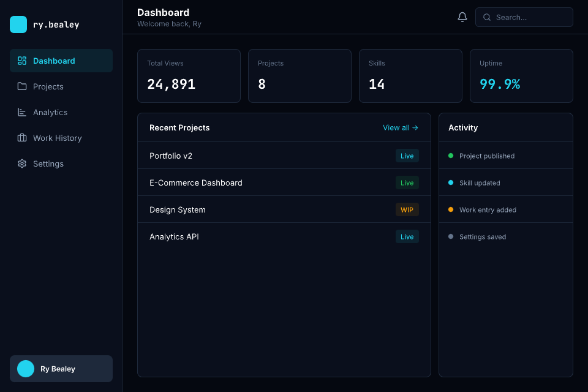Click the ry.bealey logo square
Viewport: 588px width, 392px height.
[x=18, y=24]
